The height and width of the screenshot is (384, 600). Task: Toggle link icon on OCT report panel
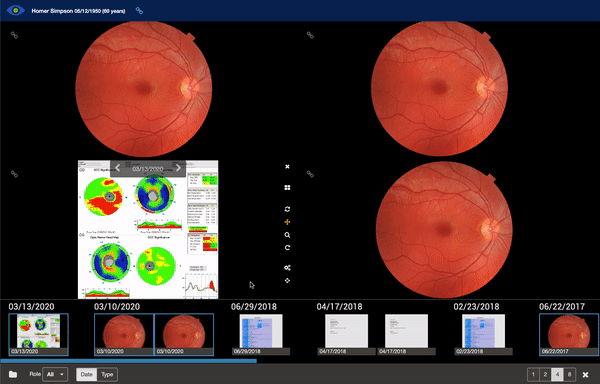(14, 174)
